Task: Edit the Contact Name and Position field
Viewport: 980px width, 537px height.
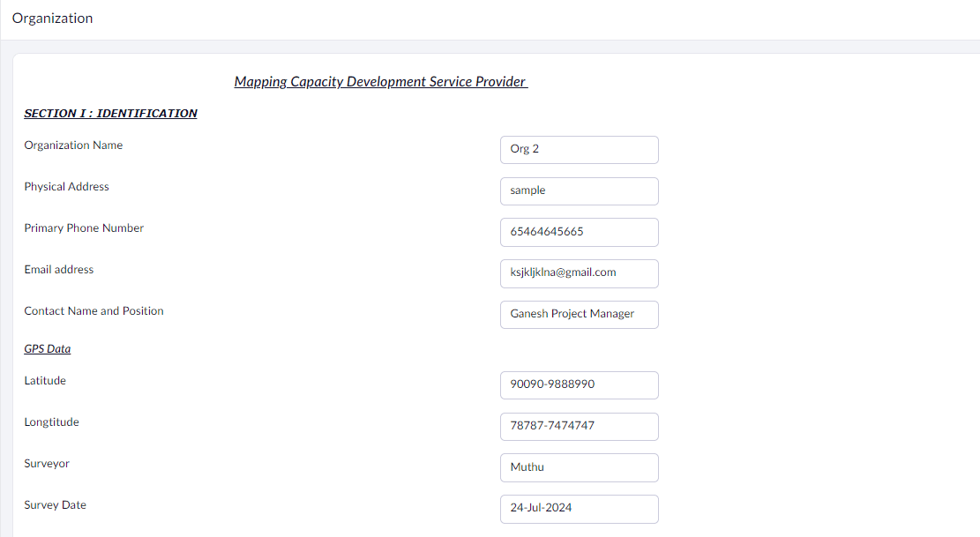Action: coord(579,315)
